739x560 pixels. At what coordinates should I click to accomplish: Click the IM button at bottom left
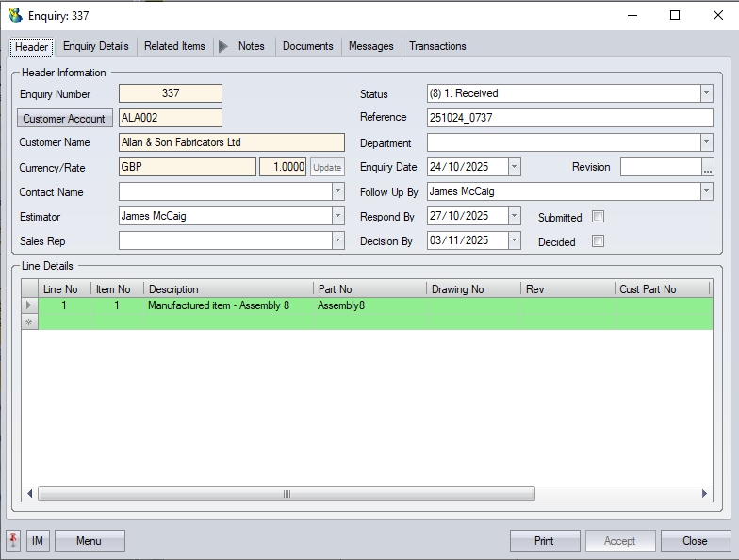pos(38,540)
